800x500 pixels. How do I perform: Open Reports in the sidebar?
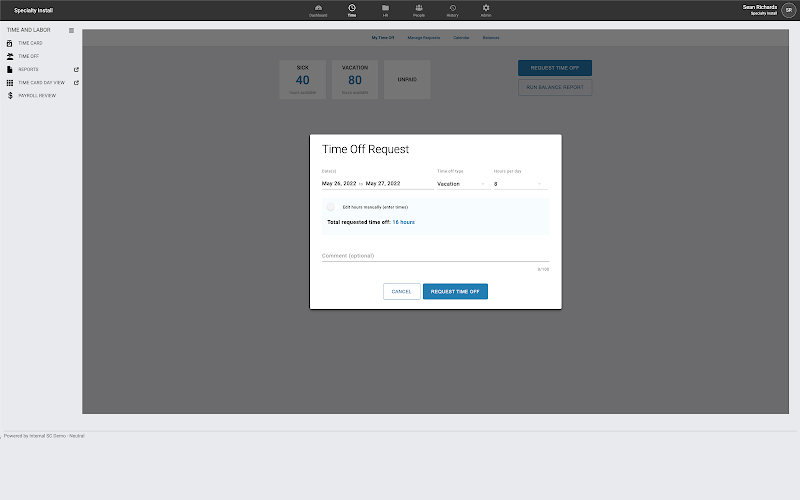pos(28,70)
